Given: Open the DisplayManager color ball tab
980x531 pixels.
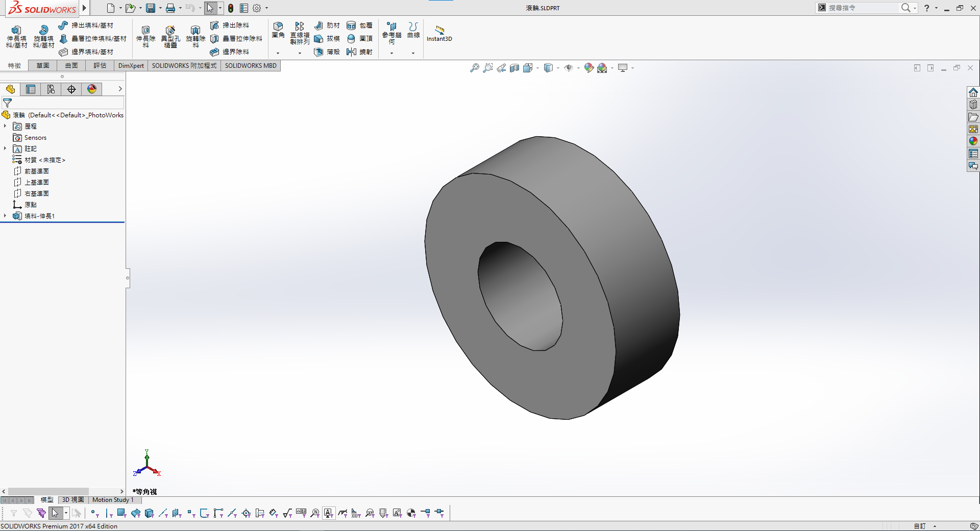Looking at the screenshot, I should 92,89.
